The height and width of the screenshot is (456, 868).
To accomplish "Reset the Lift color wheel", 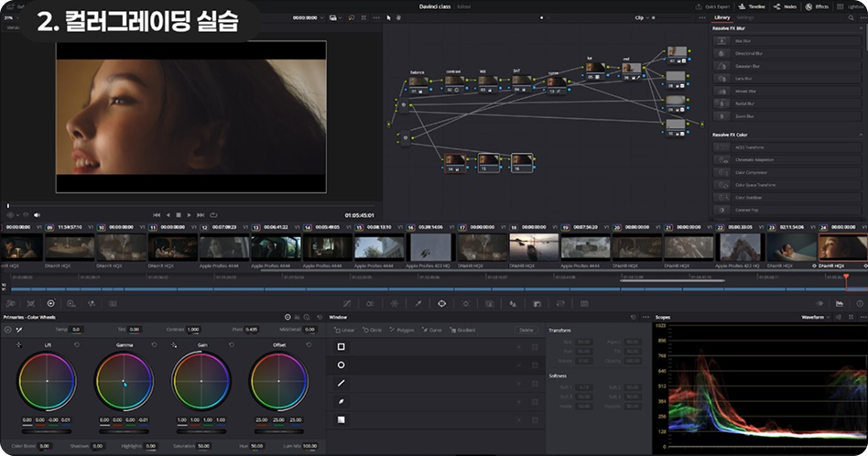I will click(77, 345).
